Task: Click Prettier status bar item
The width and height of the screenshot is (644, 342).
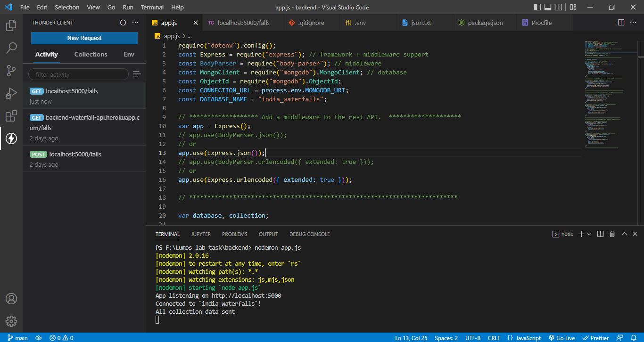Action: 595,338
